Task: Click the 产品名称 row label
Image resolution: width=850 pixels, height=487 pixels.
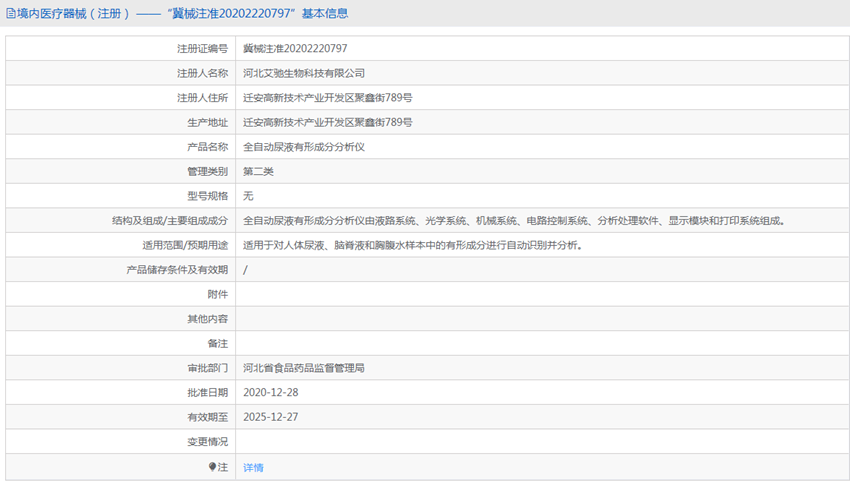Action: pyautogui.click(x=208, y=147)
